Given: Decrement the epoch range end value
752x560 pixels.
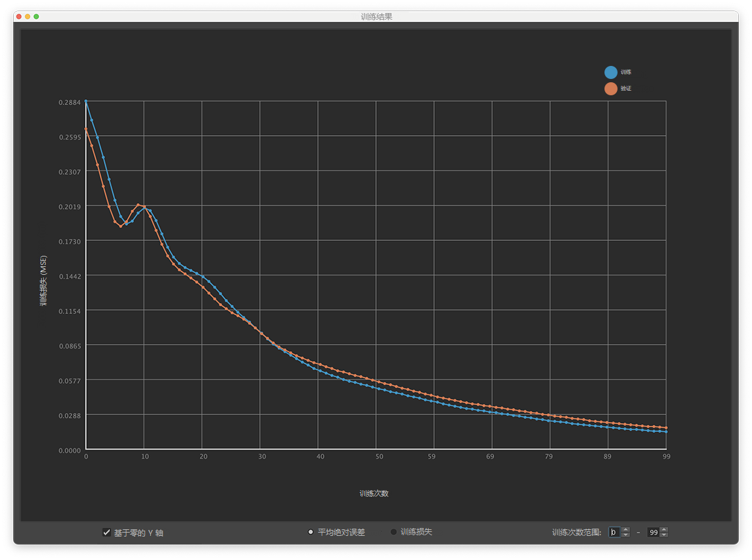Looking at the screenshot, I should (x=664, y=535).
